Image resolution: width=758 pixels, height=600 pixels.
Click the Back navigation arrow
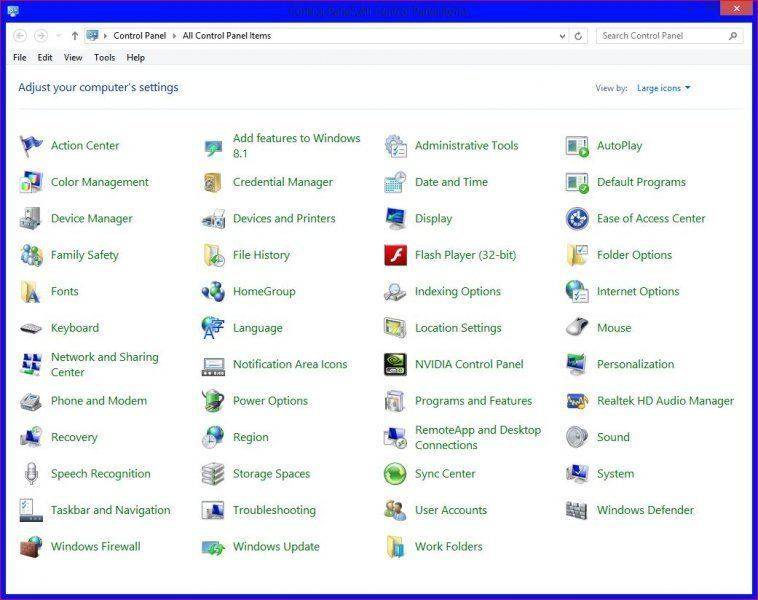pos(20,36)
